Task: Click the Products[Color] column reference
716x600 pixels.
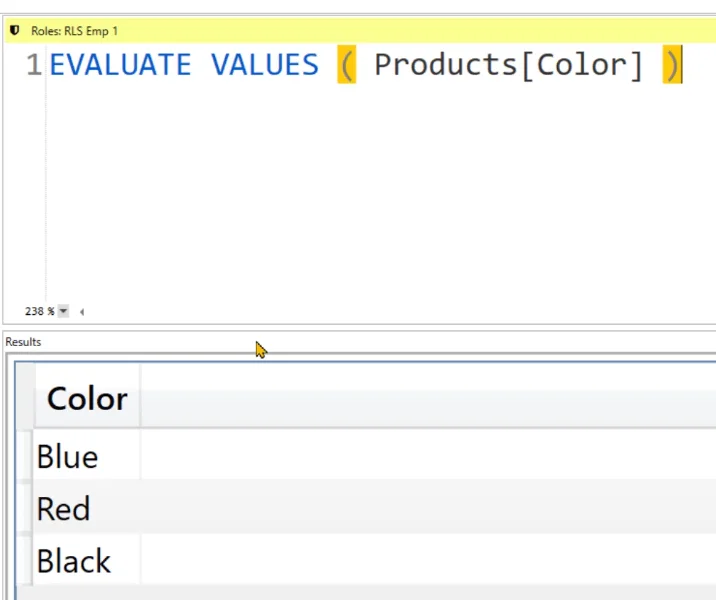Action: click(x=509, y=64)
